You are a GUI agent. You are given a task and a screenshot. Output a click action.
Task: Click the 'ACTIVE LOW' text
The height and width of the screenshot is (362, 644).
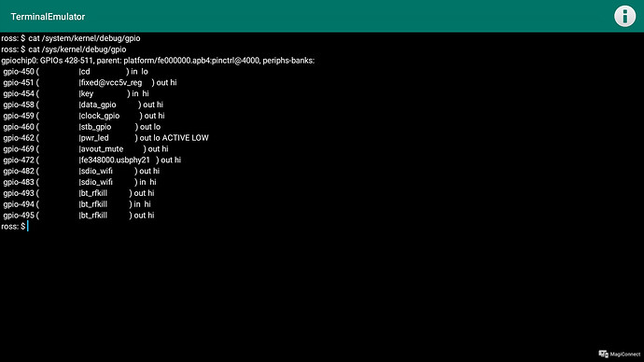[x=185, y=138]
